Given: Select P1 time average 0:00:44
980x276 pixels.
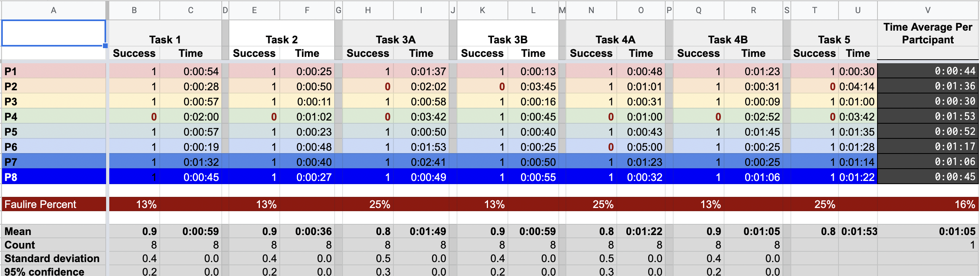Looking at the screenshot, I should 928,71.
